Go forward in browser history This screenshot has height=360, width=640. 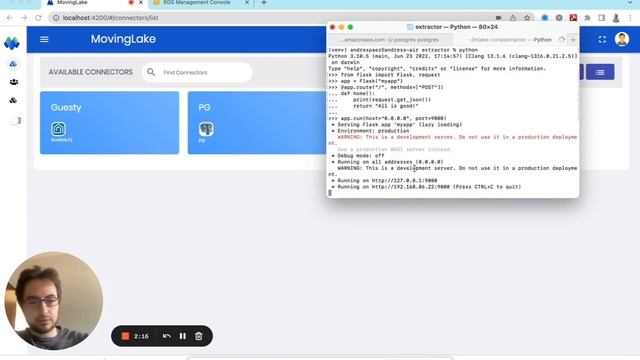pos(24,18)
